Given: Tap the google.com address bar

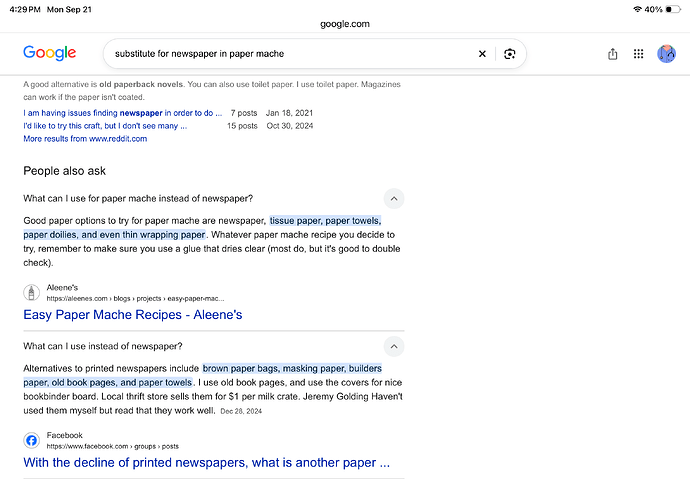Looking at the screenshot, I should pos(345,24).
